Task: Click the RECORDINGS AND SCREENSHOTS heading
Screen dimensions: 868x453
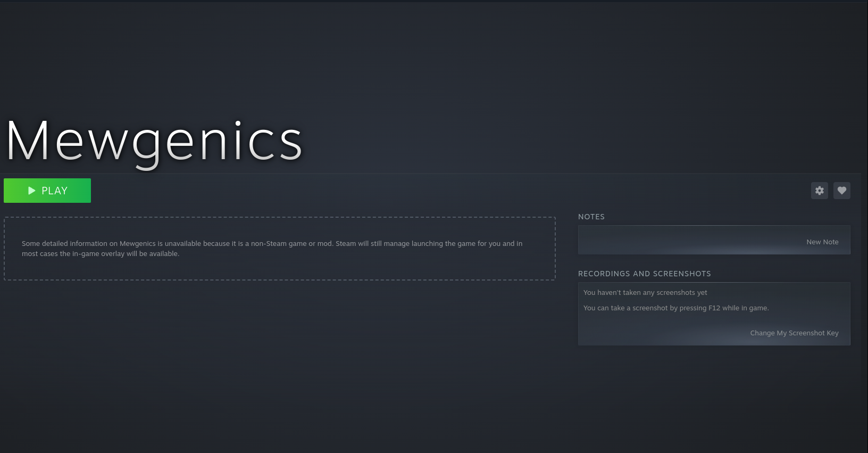Action: click(645, 274)
